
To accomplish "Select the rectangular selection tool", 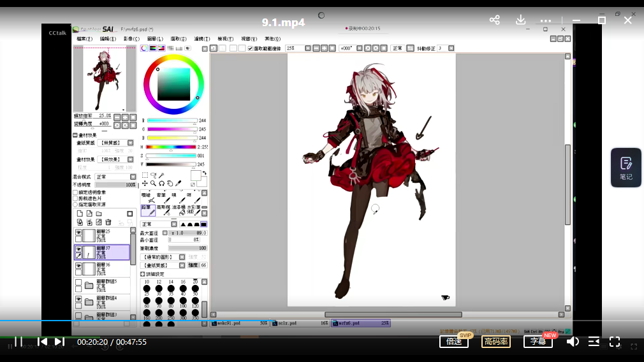I will [x=145, y=175].
